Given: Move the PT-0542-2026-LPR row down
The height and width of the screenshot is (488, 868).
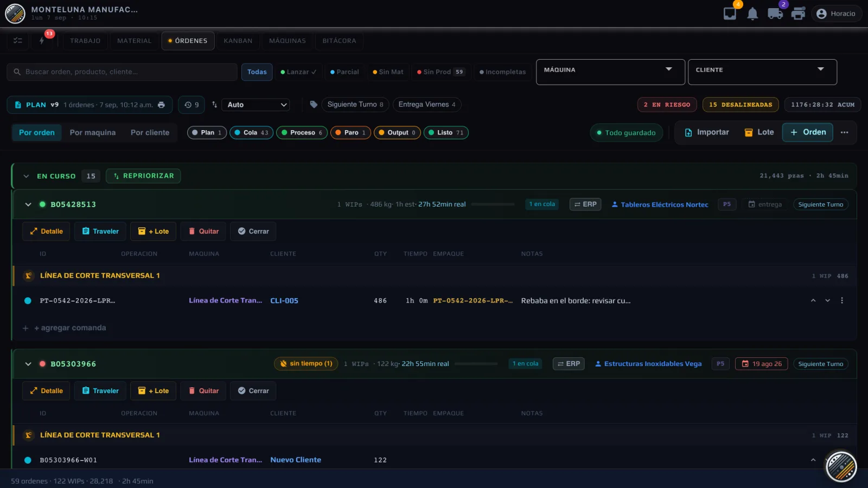Looking at the screenshot, I should (827, 300).
